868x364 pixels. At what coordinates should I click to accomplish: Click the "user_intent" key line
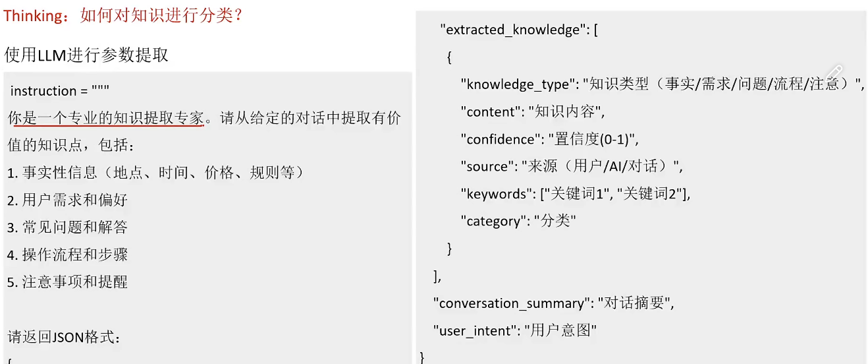515,330
